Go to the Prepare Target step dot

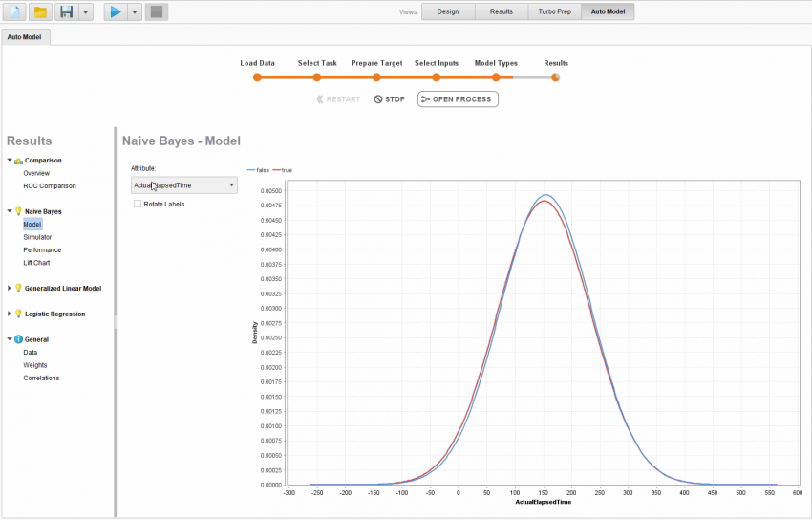tap(376, 77)
